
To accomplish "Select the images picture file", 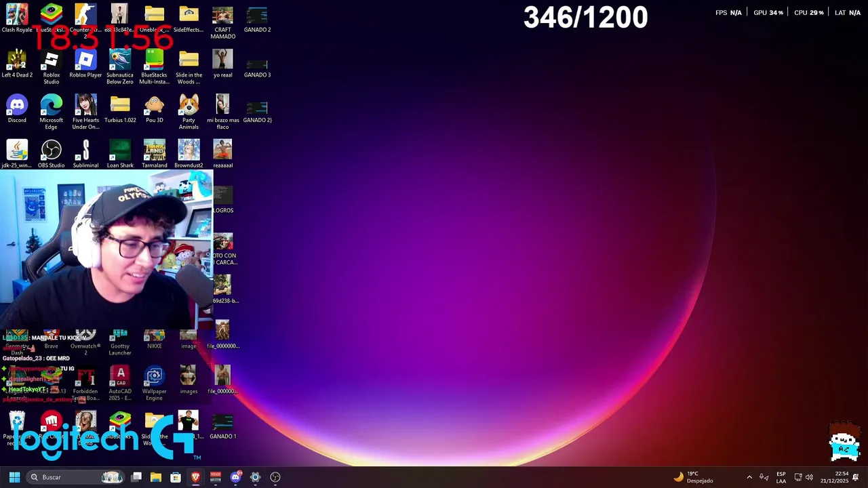I will [x=189, y=380].
